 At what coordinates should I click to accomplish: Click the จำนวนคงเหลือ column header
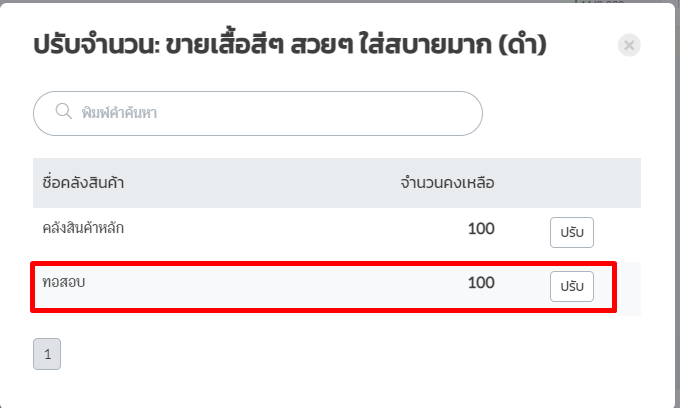coord(447,183)
